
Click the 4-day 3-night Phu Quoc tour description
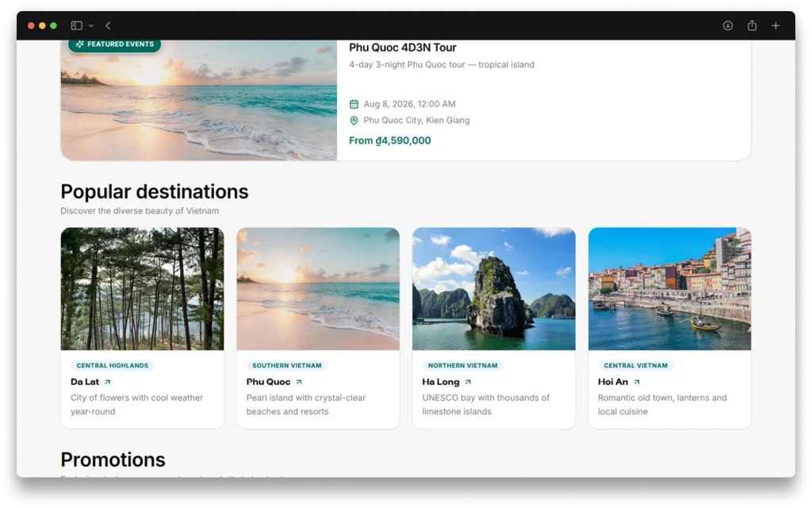point(442,65)
